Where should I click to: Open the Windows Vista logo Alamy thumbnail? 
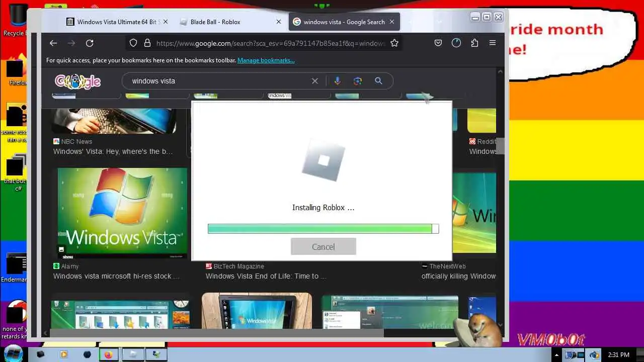[x=122, y=213]
